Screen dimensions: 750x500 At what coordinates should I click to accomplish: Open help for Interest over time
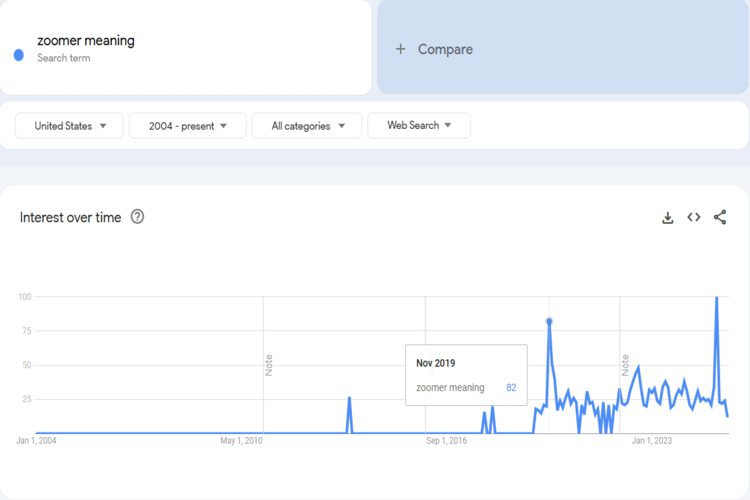pyautogui.click(x=137, y=217)
